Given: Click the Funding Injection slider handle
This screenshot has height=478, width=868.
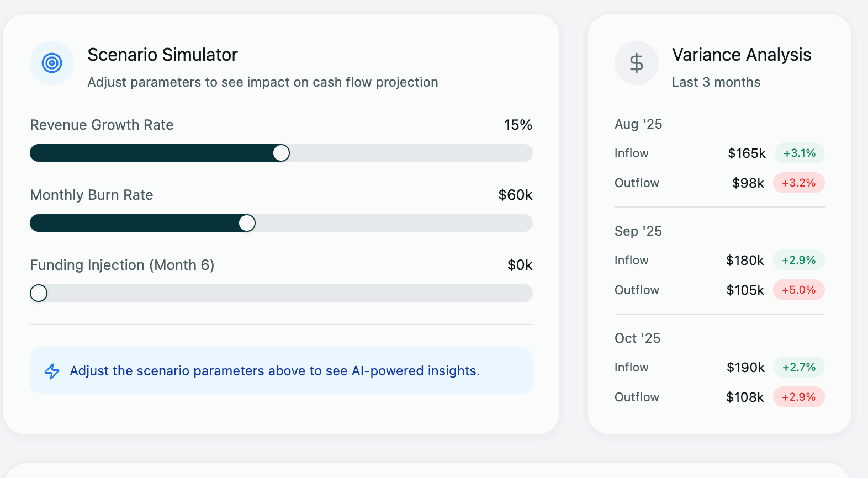Looking at the screenshot, I should (39, 293).
